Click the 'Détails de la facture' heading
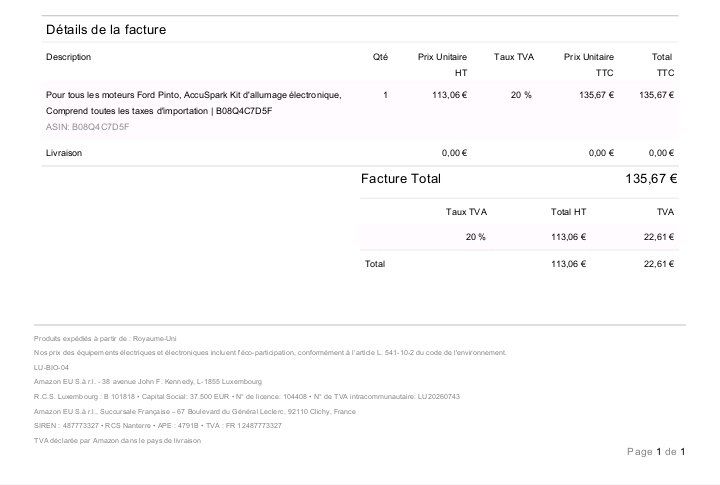The width and height of the screenshot is (720, 485). pos(106,30)
